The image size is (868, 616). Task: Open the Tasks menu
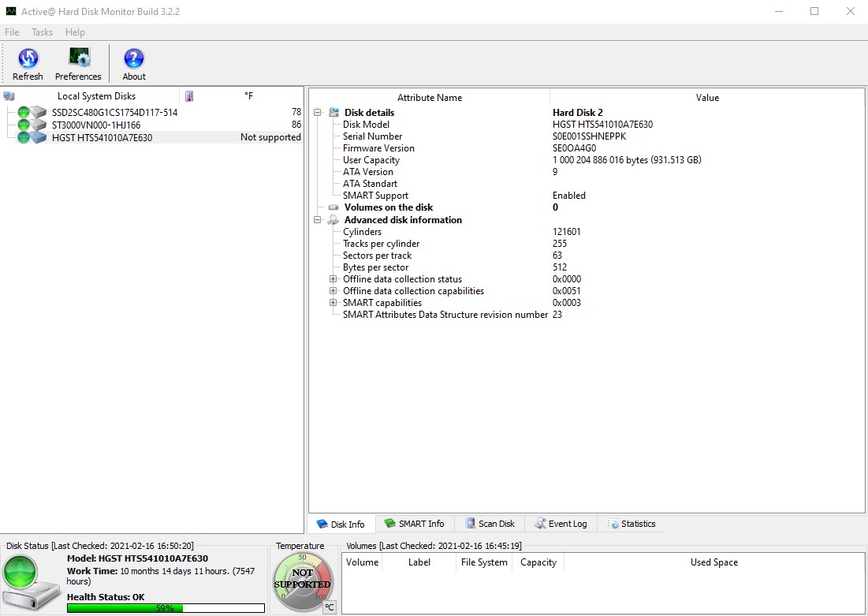pyautogui.click(x=42, y=32)
